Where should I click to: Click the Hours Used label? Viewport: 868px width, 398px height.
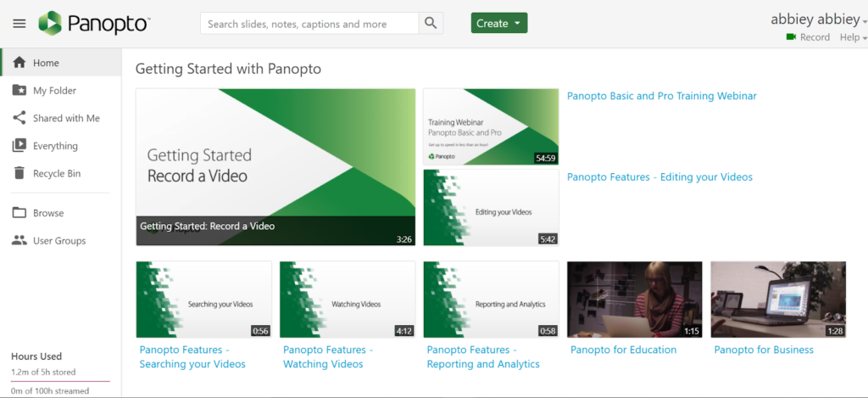tap(36, 356)
